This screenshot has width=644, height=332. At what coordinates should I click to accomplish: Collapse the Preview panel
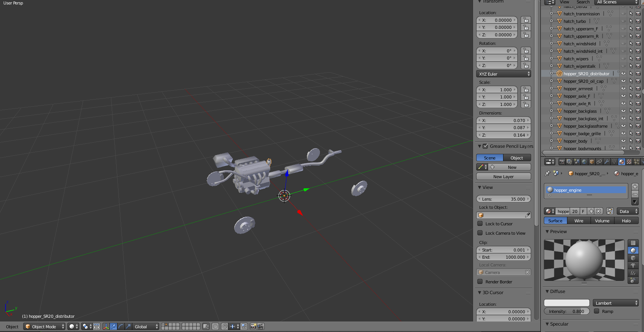547,232
